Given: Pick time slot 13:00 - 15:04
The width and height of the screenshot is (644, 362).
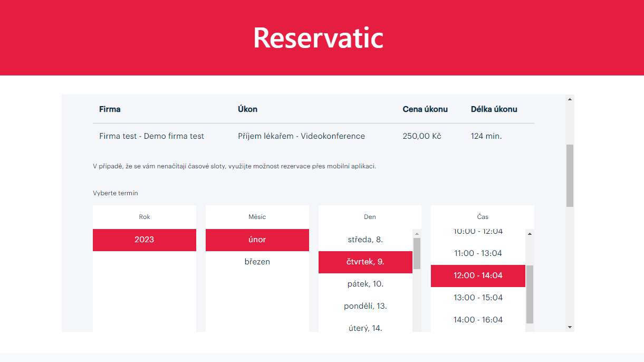Looking at the screenshot, I should (478, 298).
